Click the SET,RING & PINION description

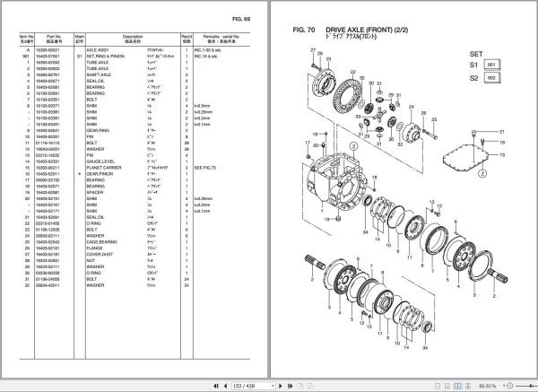[x=105, y=57]
